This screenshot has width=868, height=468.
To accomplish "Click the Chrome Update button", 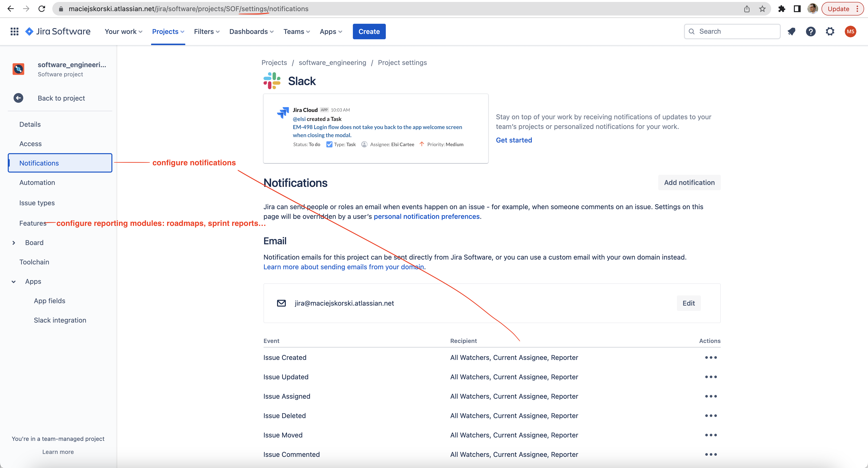I will click(x=842, y=9).
